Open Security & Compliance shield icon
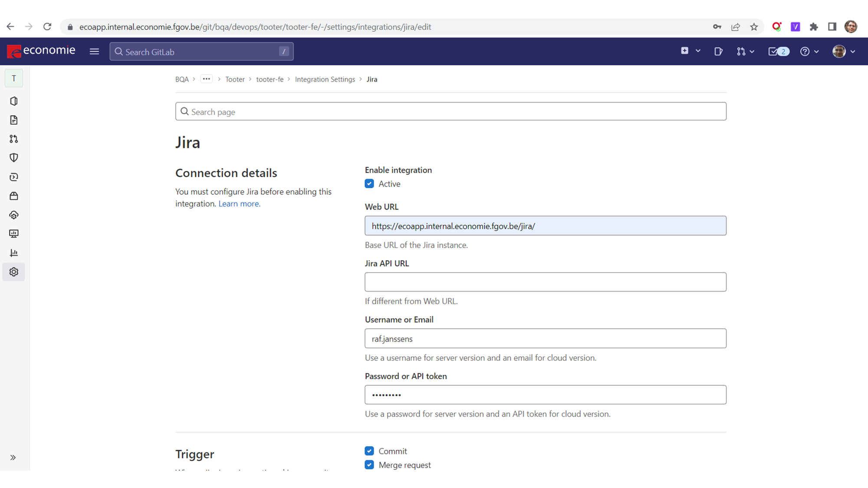This screenshot has height=488, width=868. (14, 158)
